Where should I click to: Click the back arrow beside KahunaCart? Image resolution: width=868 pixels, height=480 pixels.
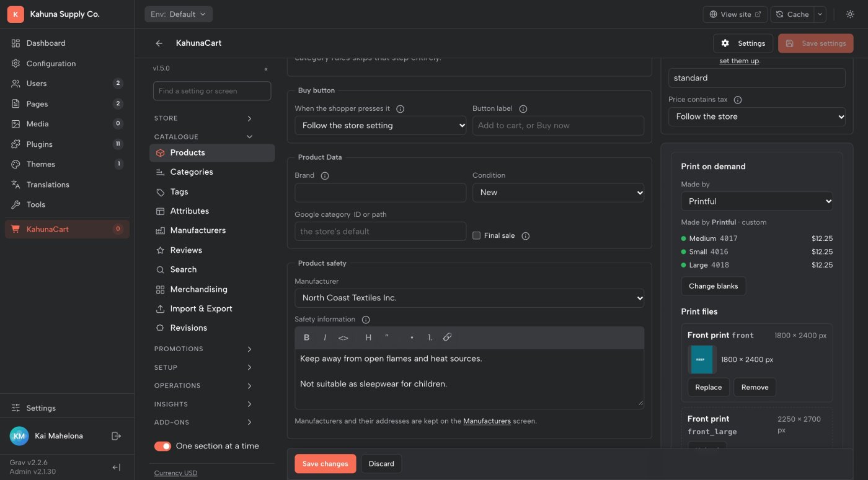tap(159, 43)
